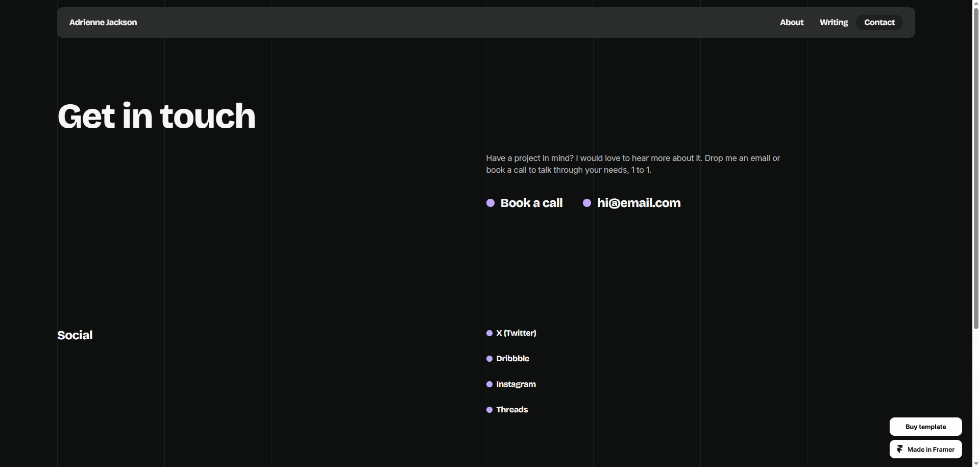Click the purple dot beside Book a call
This screenshot has height=467, width=980.
point(491,203)
